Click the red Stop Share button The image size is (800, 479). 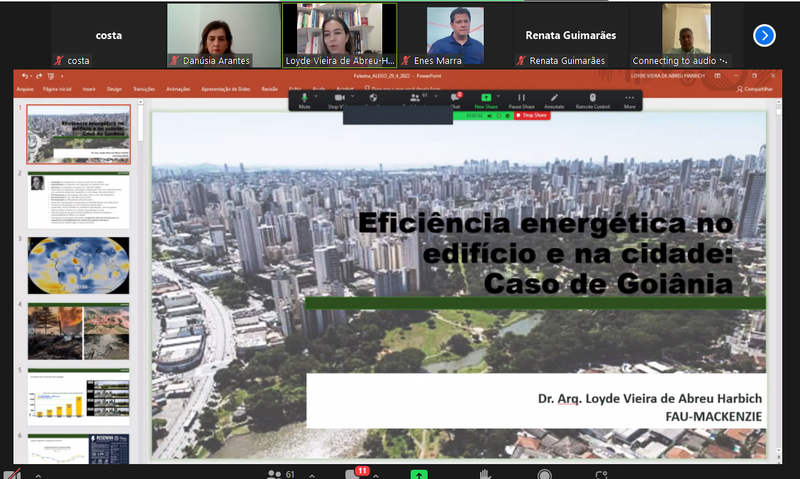pyautogui.click(x=532, y=116)
